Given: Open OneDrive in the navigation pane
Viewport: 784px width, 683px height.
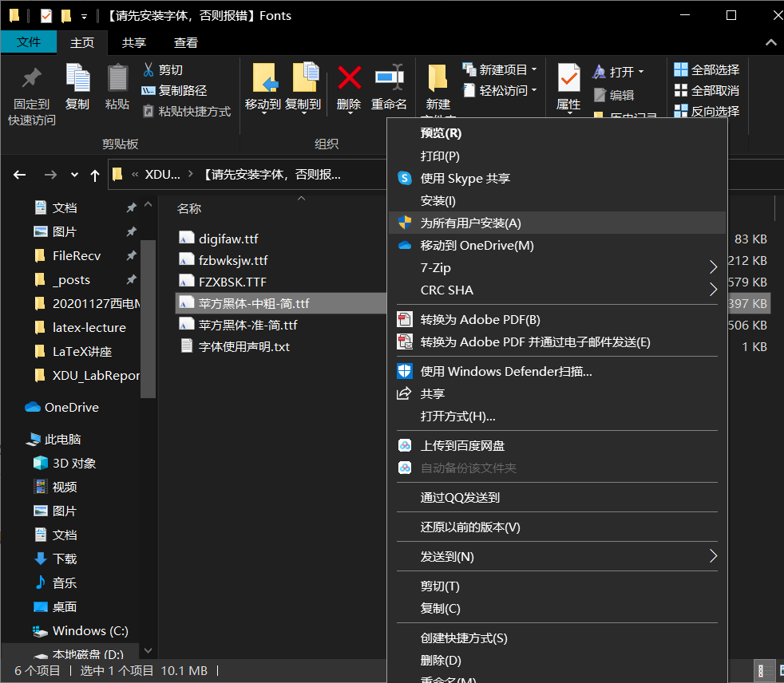Looking at the screenshot, I should (x=72, y=407).
